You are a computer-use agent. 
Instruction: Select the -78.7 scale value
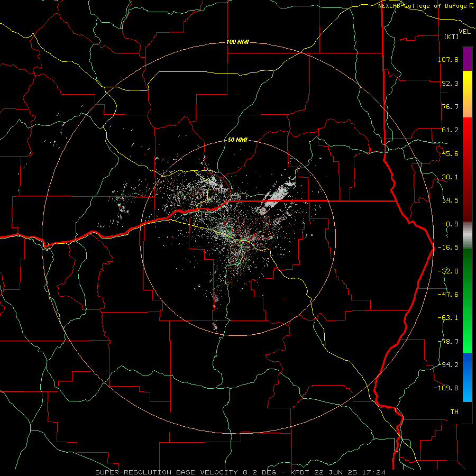coord(448,342)
